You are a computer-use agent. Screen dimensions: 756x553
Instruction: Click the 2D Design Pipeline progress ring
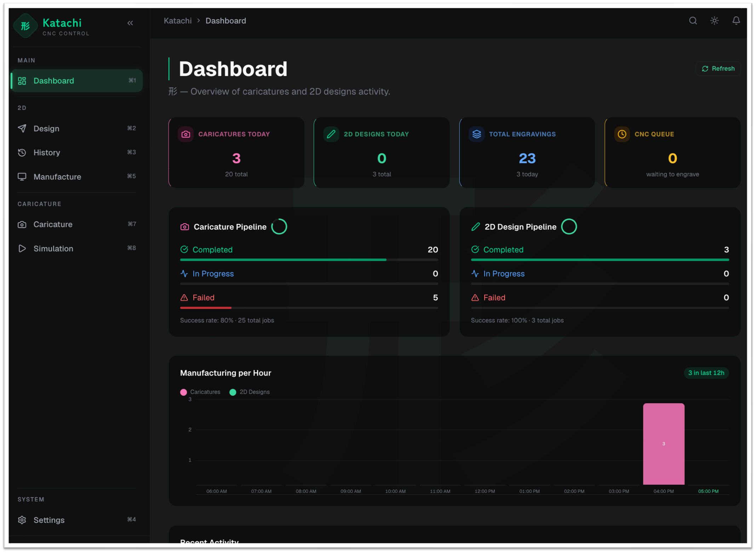[569, 227]
